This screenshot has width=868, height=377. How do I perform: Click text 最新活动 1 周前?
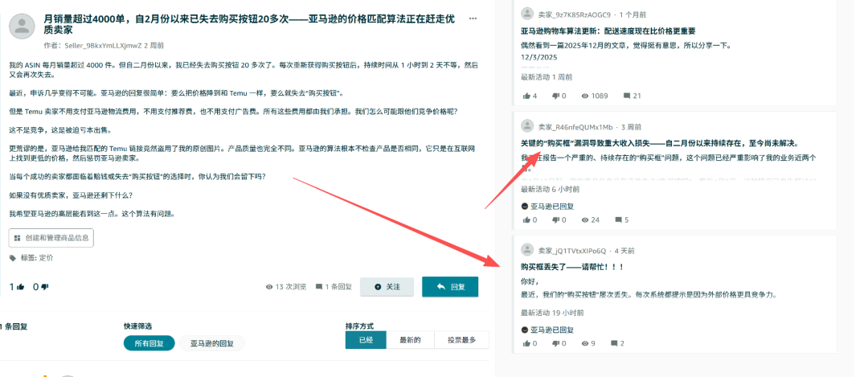coord(547,77)
